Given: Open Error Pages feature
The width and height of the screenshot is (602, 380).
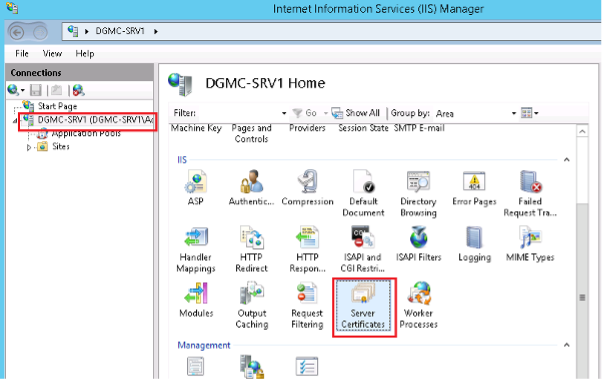Looking at the screenshot, I should click(x=474, y=188).
